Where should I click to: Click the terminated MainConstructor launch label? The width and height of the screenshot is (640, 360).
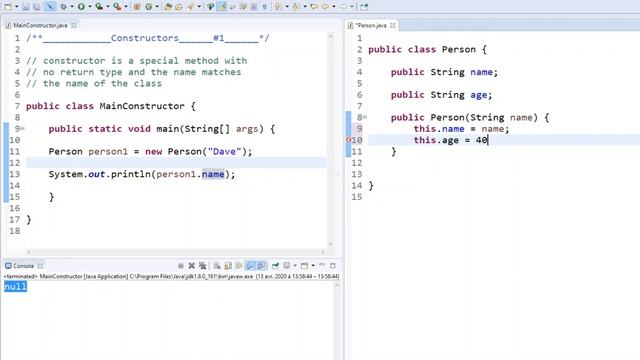click(171, 276)
